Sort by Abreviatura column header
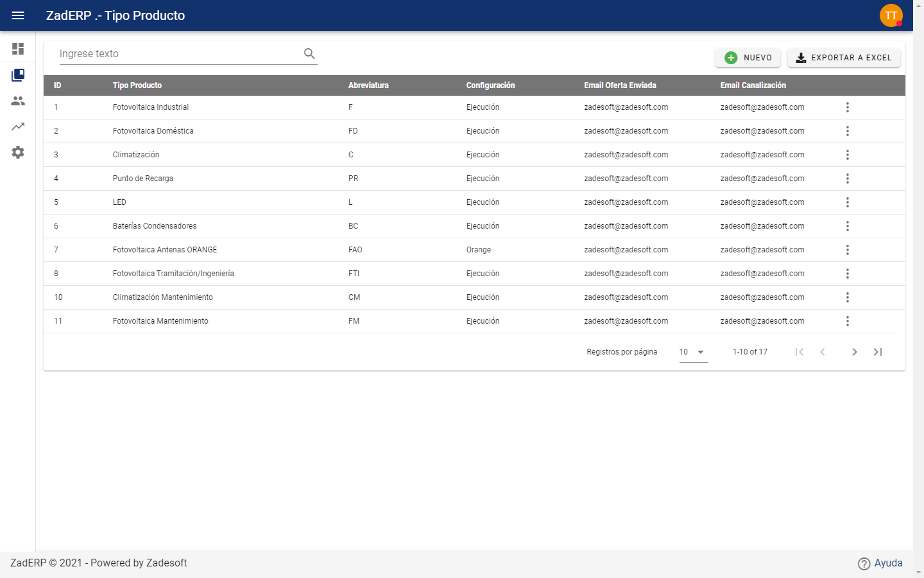Image resolution: width=924 pixels, height=578 pixels. click(368, 85)
